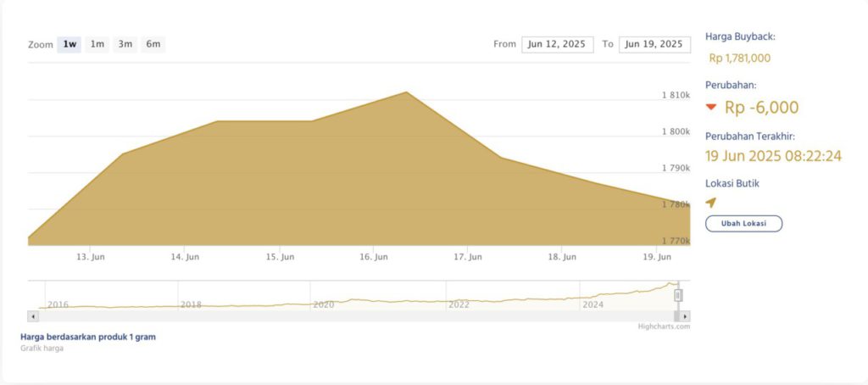Switch zoom range to 1m
Screen dimensions: 868x385
97,44
